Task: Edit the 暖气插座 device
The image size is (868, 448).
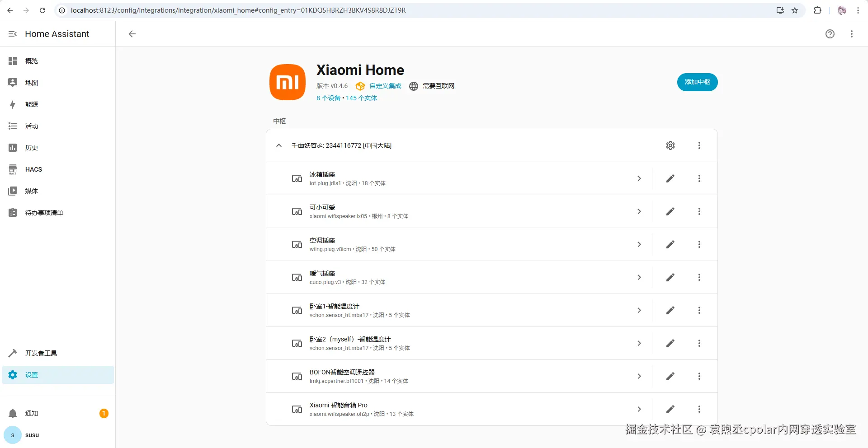Action: point(670,277)
